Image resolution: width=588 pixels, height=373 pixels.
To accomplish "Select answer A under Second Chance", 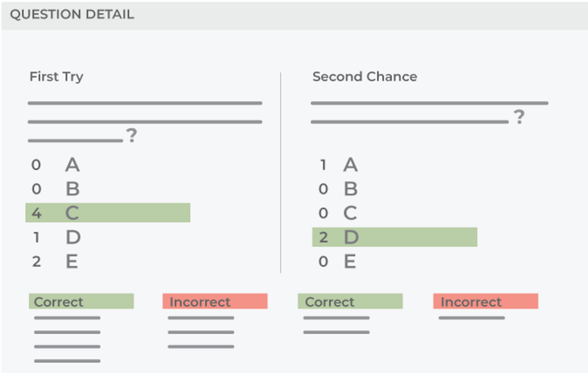I will (350, 165).
